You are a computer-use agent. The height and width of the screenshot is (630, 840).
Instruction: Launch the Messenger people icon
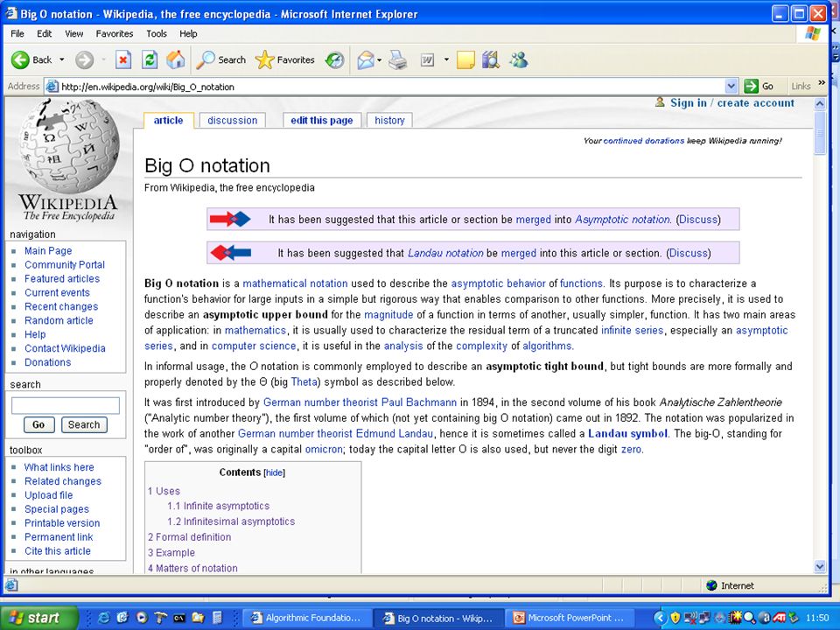point(519,60)
